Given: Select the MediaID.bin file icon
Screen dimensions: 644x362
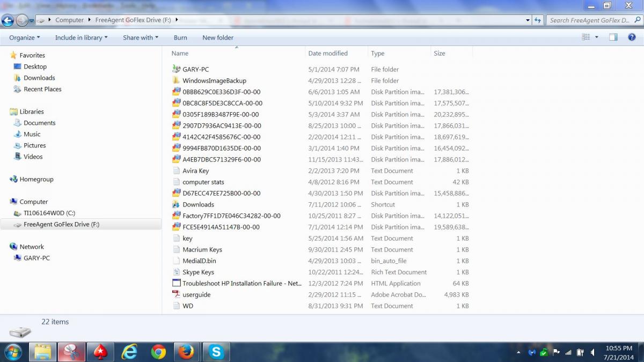Looking at the screenshot, I should [176, 261].
